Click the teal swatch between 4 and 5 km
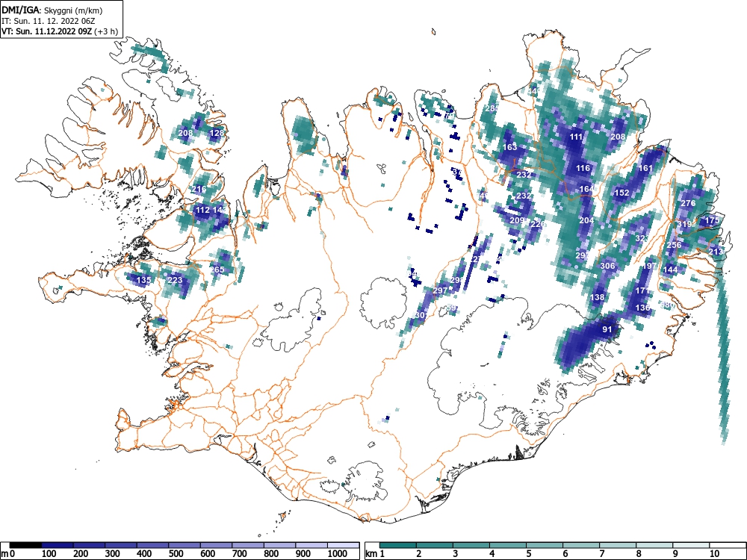The image size is (747, 560). coord(508,545)
